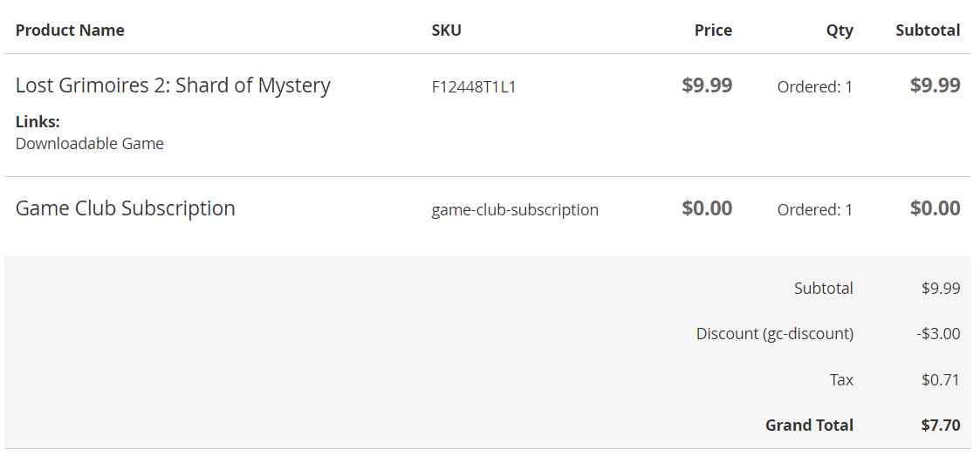Click the Lost Grimoires $9.99 Price cell
Image resolution: width=980 pixels, height=470 pixels.
[707, 85]
